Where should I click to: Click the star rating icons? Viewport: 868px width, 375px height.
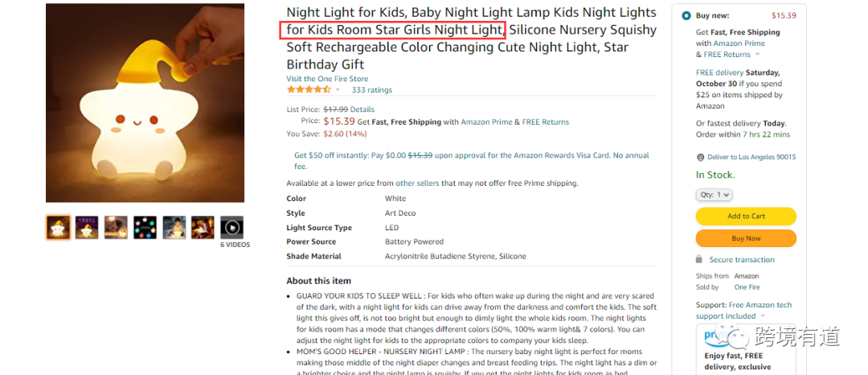tap(308, 89)
